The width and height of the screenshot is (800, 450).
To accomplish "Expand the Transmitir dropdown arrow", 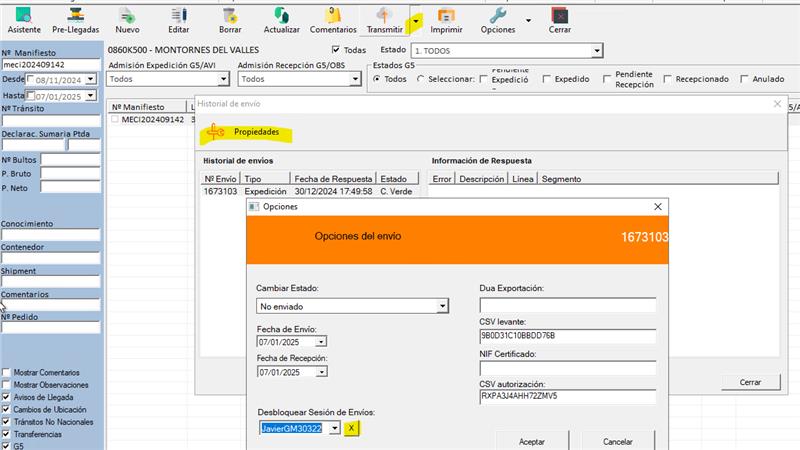I will click(x=416, y=20).
